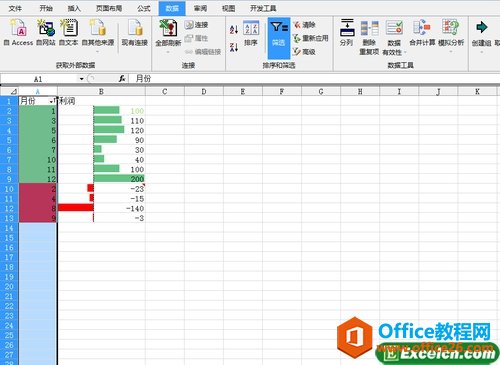Select column A header
500x365 pixels.
(38, 91)
